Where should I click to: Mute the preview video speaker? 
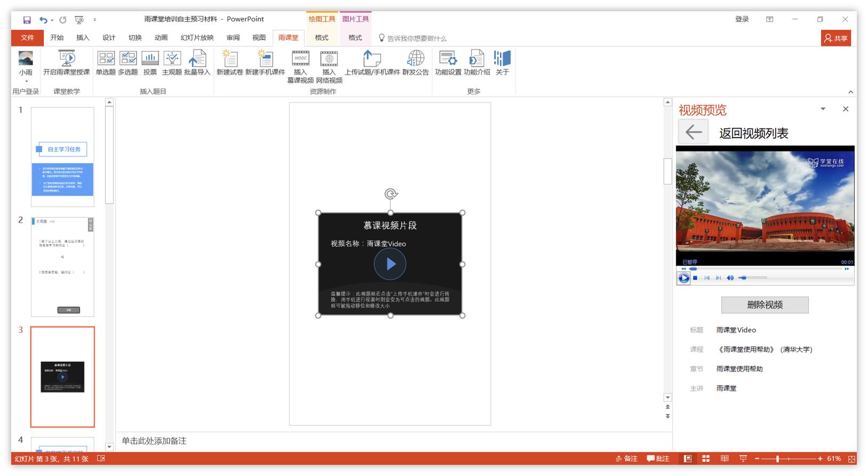(730, 278)
